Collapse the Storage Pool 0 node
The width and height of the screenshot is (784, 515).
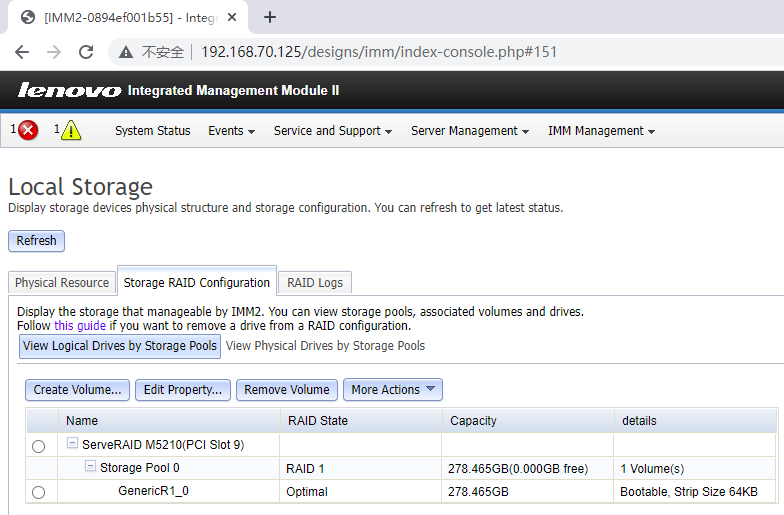90,467
